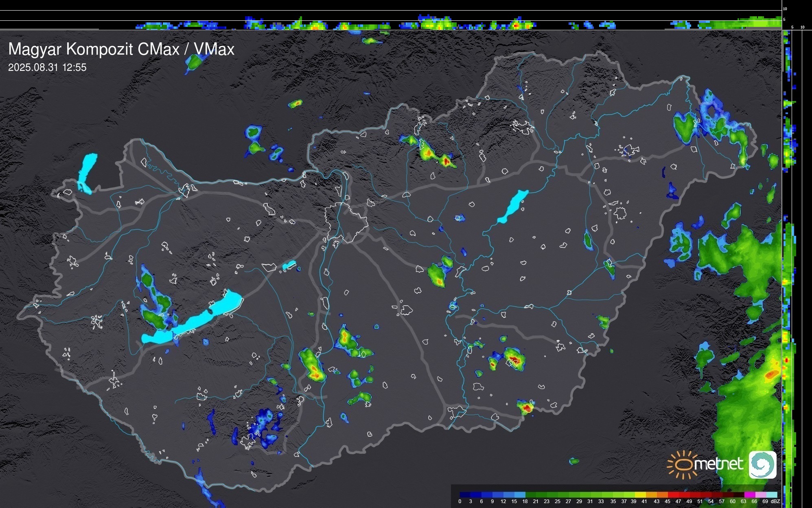Click the Budapest city outline
The width and height of the screenshot is (812, 508).
point(346,222)
